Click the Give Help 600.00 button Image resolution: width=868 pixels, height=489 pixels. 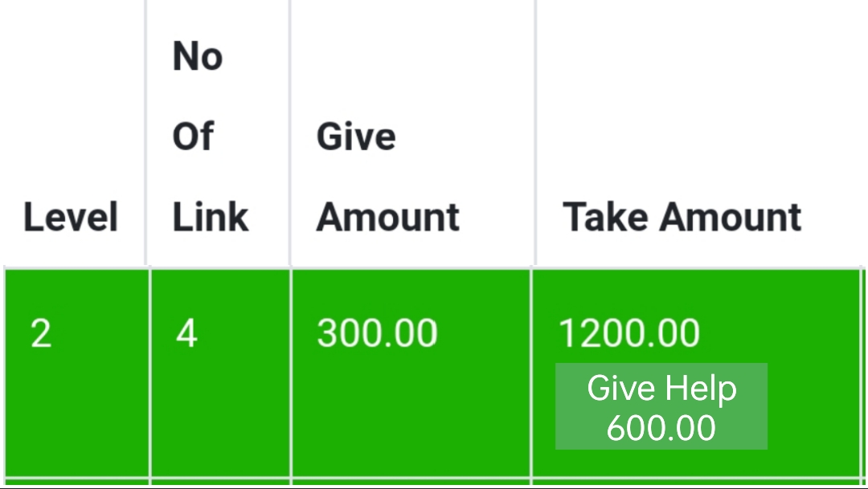[x=661, y=406]
